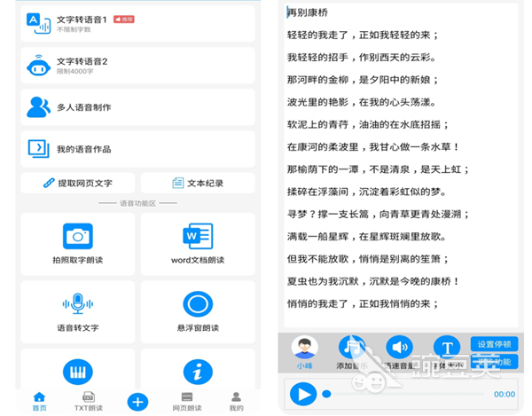Open 多人语音制作 multi-voice production
This screenshot has height=416, width=532.
pos(137,107)
